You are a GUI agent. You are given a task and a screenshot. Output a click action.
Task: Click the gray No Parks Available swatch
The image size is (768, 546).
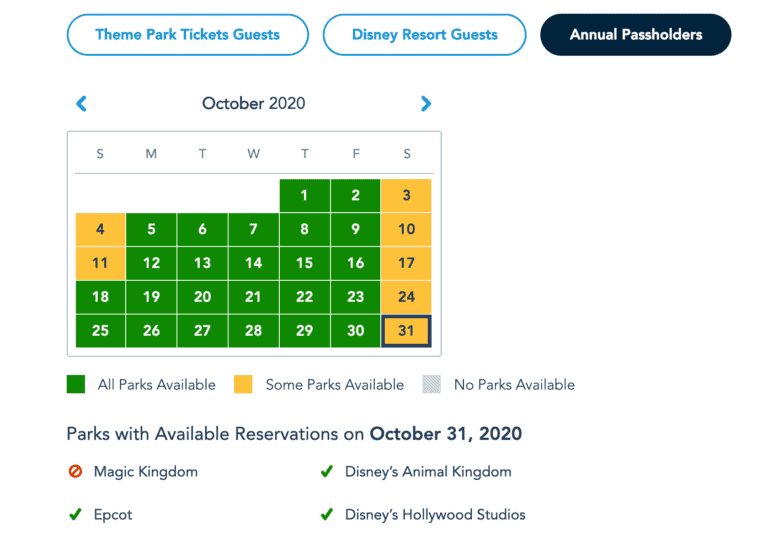[x=432, y=384]
